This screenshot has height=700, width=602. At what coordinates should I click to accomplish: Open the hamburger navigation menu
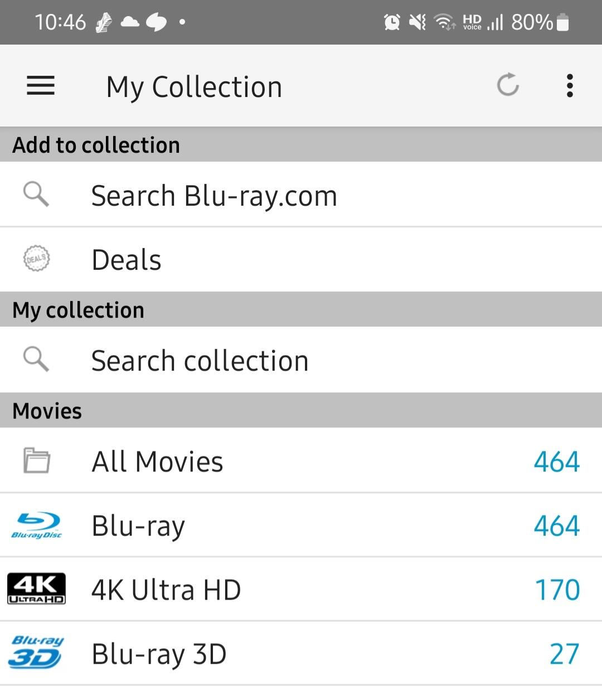(x=41, y=86)
